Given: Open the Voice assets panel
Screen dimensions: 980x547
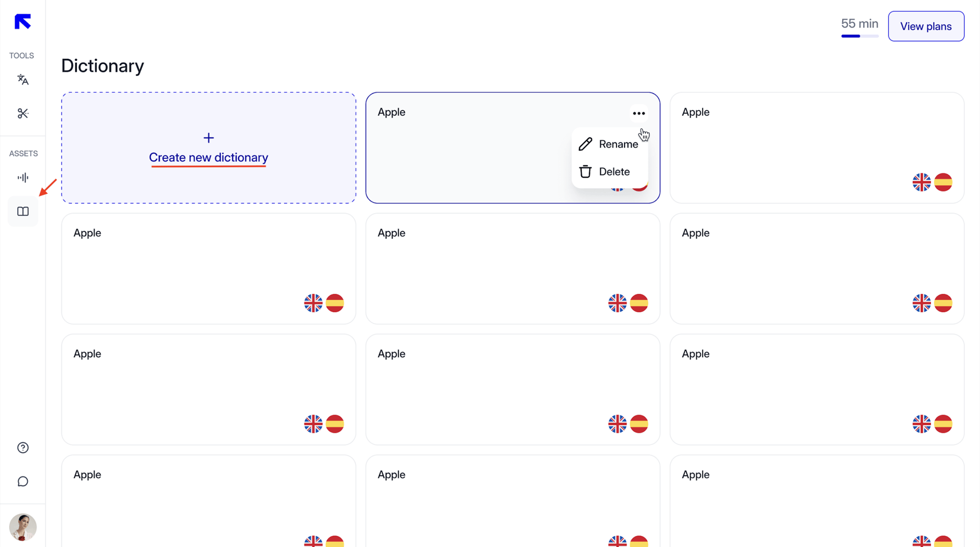Looking at the screenshot, I should (x=23, y=177).
